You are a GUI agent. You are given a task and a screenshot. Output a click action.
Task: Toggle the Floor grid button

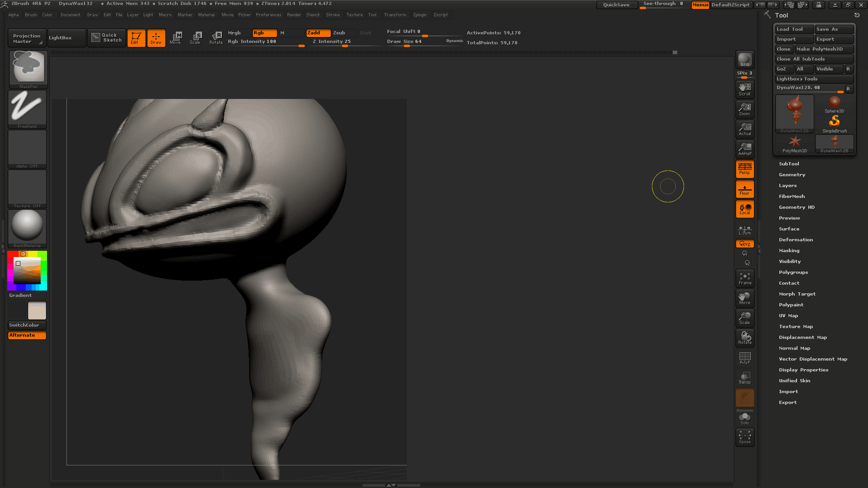click(x=745, y=189)
